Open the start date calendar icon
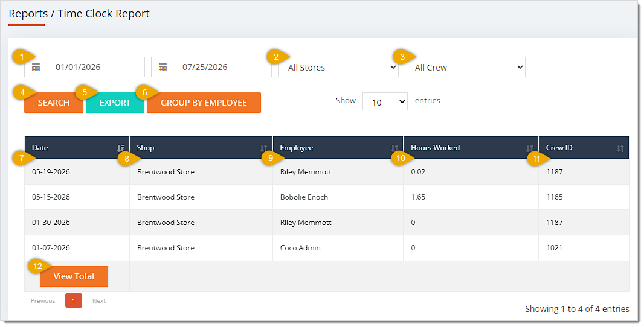644x327 pixels. [x=36, y=67]
